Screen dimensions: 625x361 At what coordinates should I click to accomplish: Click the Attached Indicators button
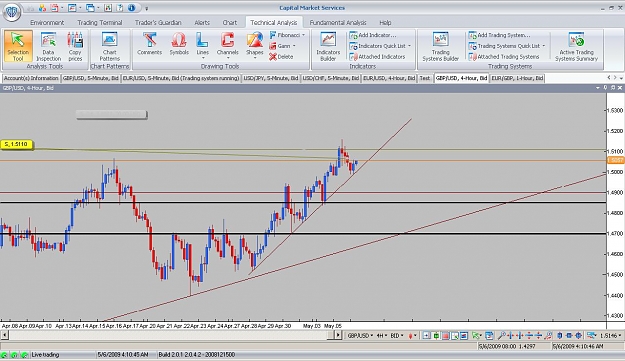click(x=377, y=57)
